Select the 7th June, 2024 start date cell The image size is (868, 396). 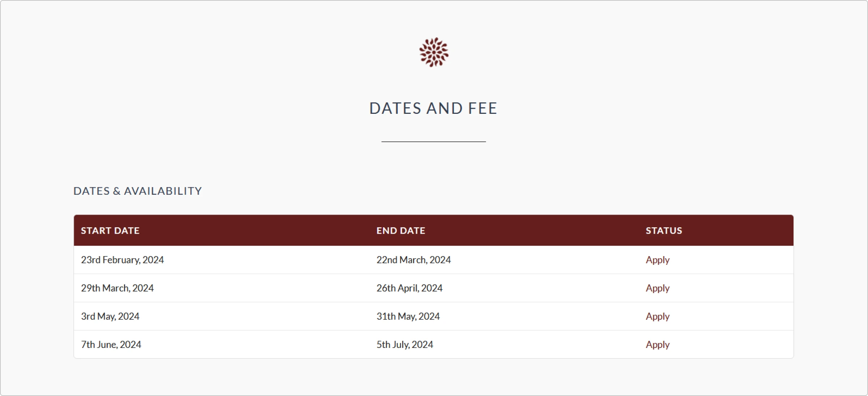pyautogui.click(x=111, y=345)
